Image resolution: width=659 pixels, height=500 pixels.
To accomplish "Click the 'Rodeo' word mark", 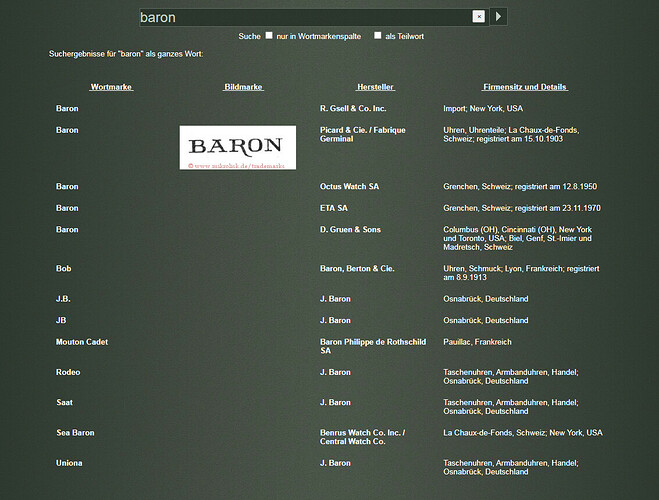I will (68, 372).
